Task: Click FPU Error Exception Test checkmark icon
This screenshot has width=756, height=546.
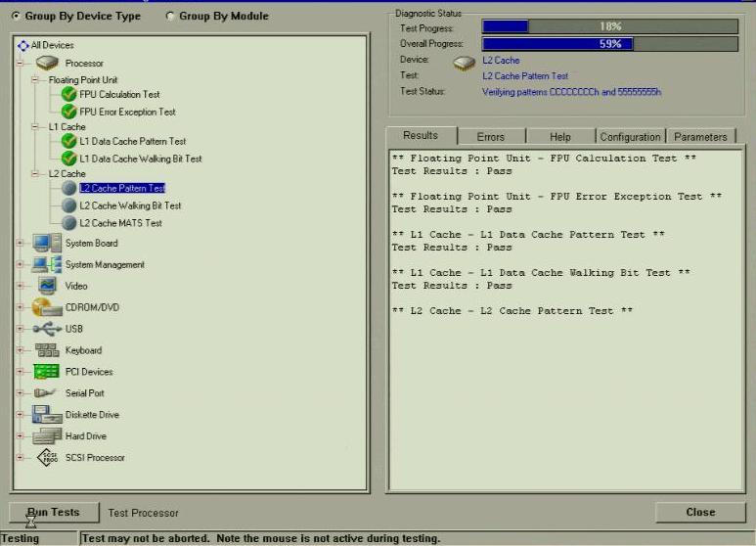Action: point(68,112)
